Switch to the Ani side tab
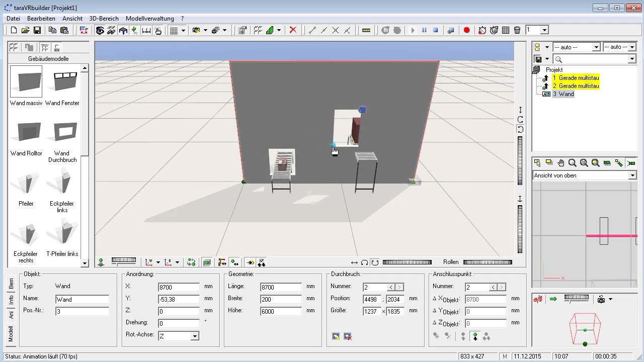Image resolution: width=644 pixels, height=362 pixels. pyautogui.click(x=11, y=315)
